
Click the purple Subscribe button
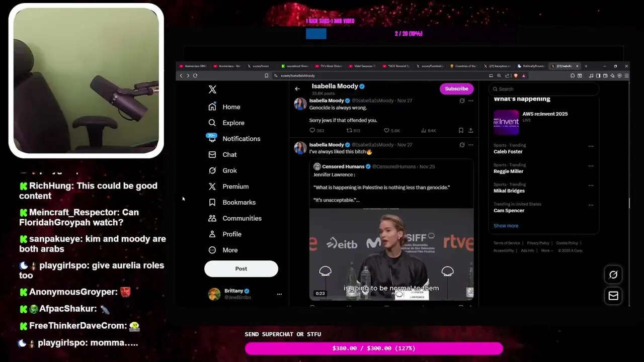tap(456, 88)
